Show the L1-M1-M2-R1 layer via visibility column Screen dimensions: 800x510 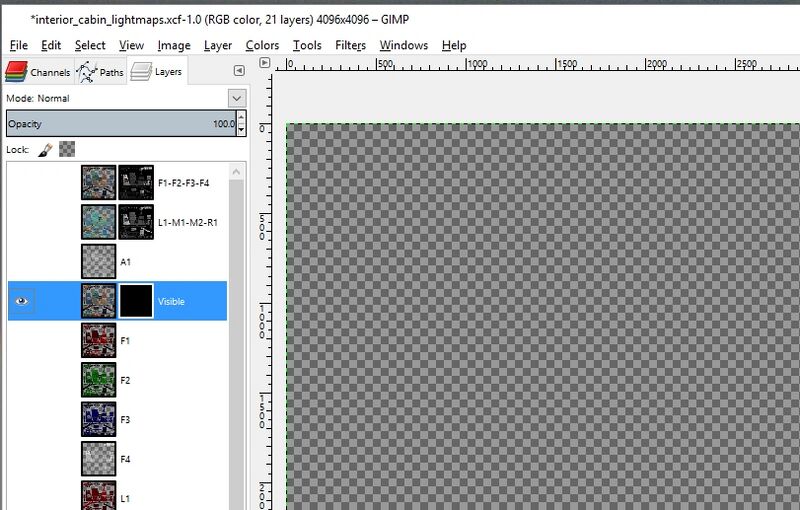(x=21, y=222)
